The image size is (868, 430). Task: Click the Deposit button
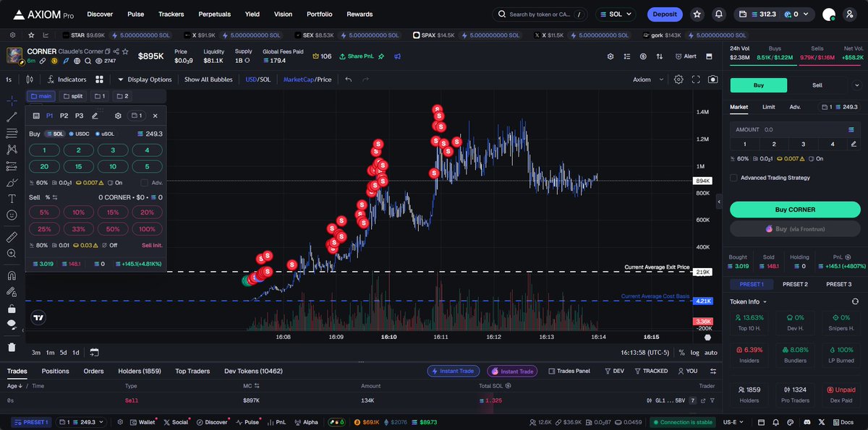click(665, 14)
